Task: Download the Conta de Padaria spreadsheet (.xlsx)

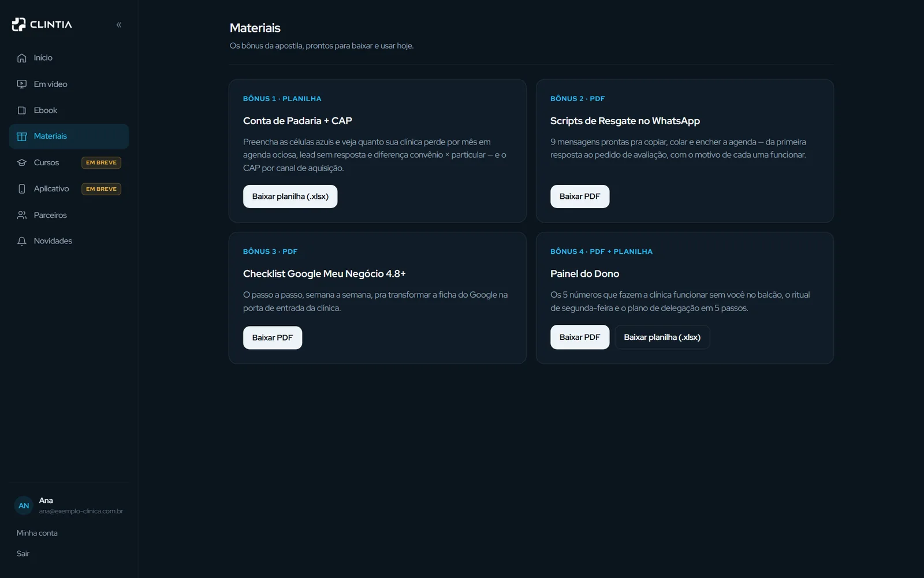Action: 290,197
